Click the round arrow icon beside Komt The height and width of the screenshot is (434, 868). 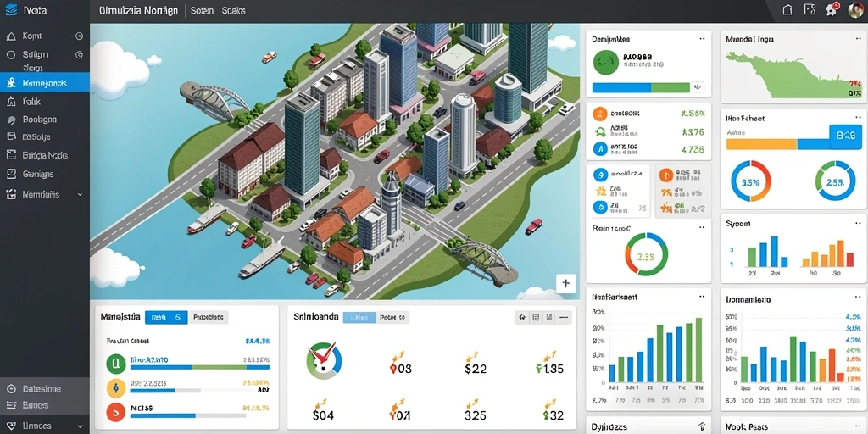(x=79, y=36)
